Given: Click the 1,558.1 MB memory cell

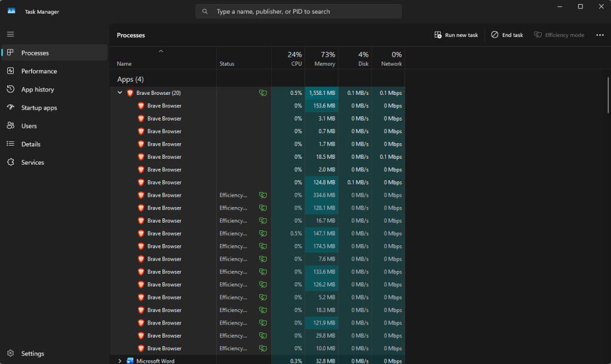Looking at the screenshot, I should point(321,92).
